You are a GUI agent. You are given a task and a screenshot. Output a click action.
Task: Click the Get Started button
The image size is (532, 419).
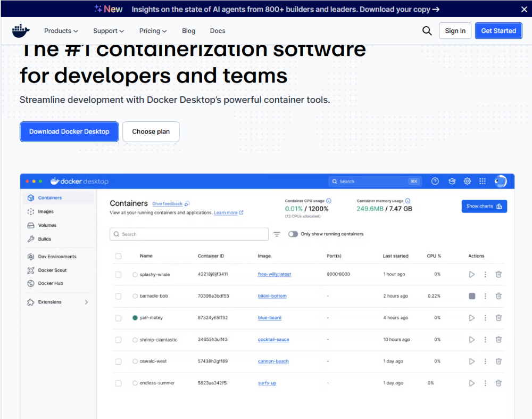click(x=498, y=31)
